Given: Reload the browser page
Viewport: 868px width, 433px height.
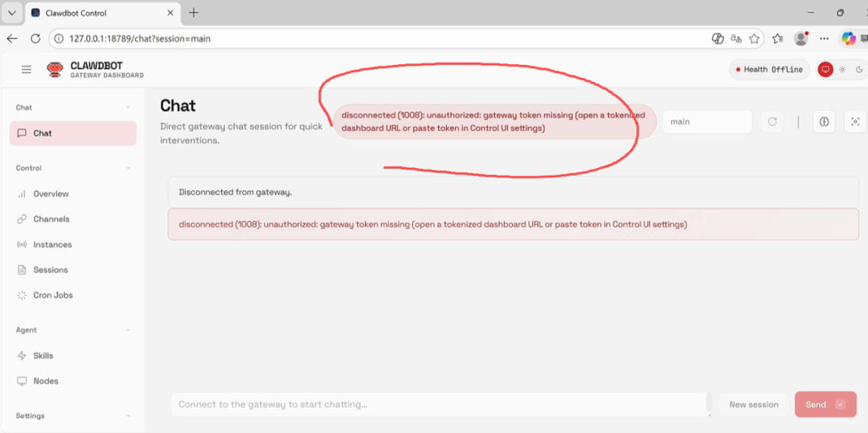Looking at the screenshot, I should click(x=35, y=39).
